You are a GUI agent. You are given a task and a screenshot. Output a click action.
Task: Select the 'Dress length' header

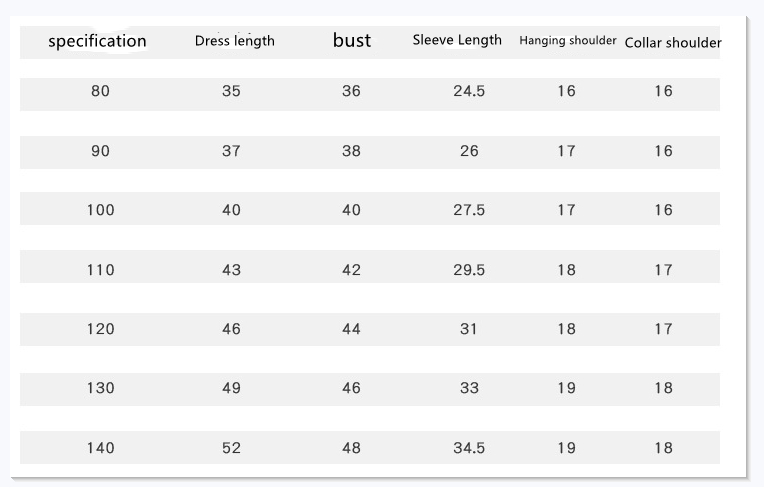234,41
